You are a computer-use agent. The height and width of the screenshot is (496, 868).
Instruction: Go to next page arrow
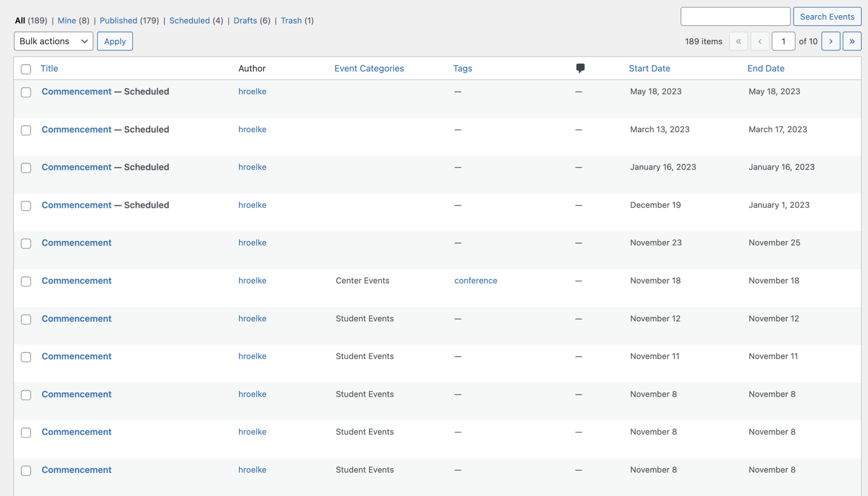pos(831,42)
